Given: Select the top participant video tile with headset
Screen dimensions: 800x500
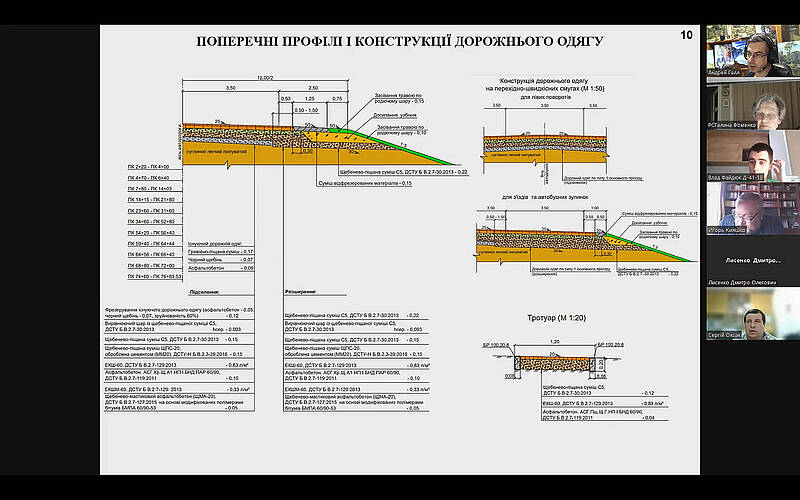Looking at the screenshot, I should (753, 51).
